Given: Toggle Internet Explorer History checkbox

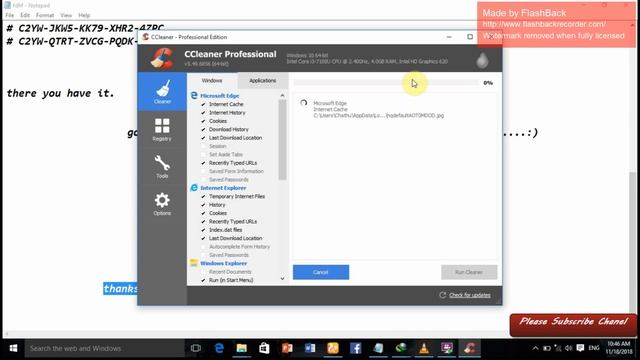Looking at the screenshot, I should 203,205.
